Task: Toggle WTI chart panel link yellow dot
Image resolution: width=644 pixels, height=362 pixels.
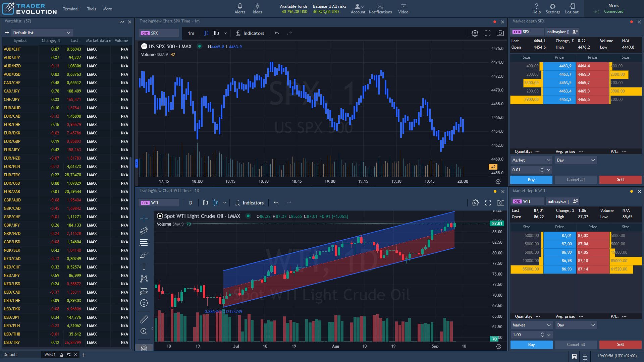Action: (x=495, y=191)
